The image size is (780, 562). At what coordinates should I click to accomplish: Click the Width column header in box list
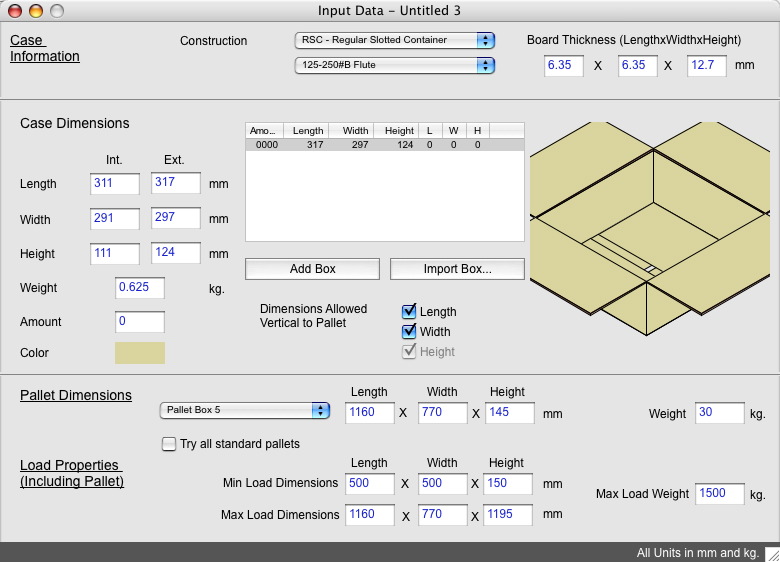351,131
